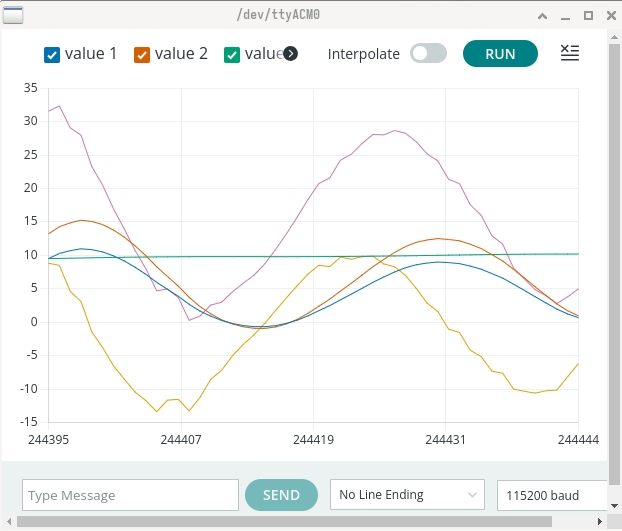Open the window menu icon in title bar
The height and width of the screenshot is (531, 622).
(x=13, y=14)
